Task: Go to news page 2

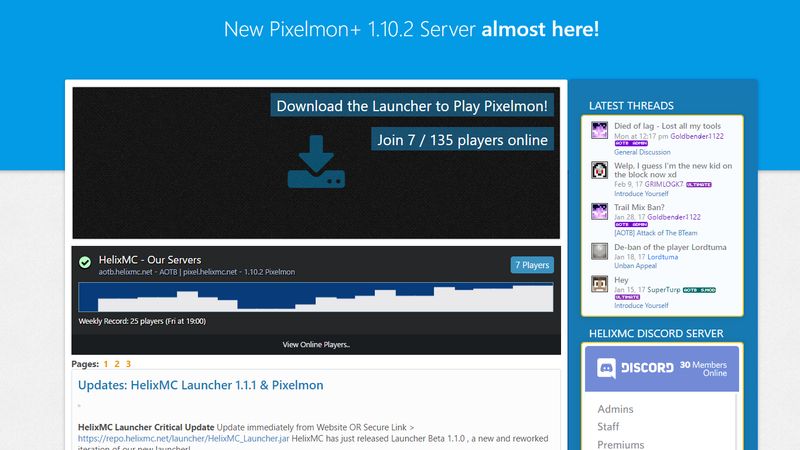Action: click(117, 364)
